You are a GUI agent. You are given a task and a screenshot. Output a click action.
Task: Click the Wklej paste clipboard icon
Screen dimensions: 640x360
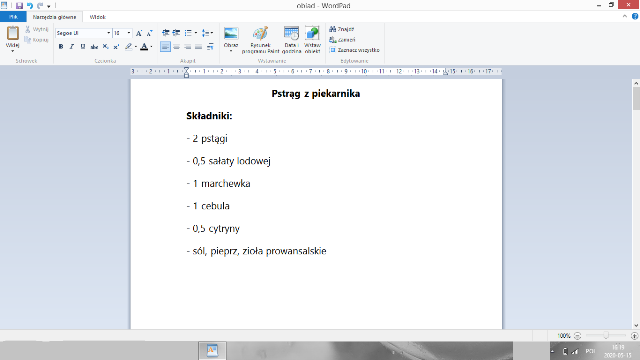pyautogui.click(x=13, y=33)
